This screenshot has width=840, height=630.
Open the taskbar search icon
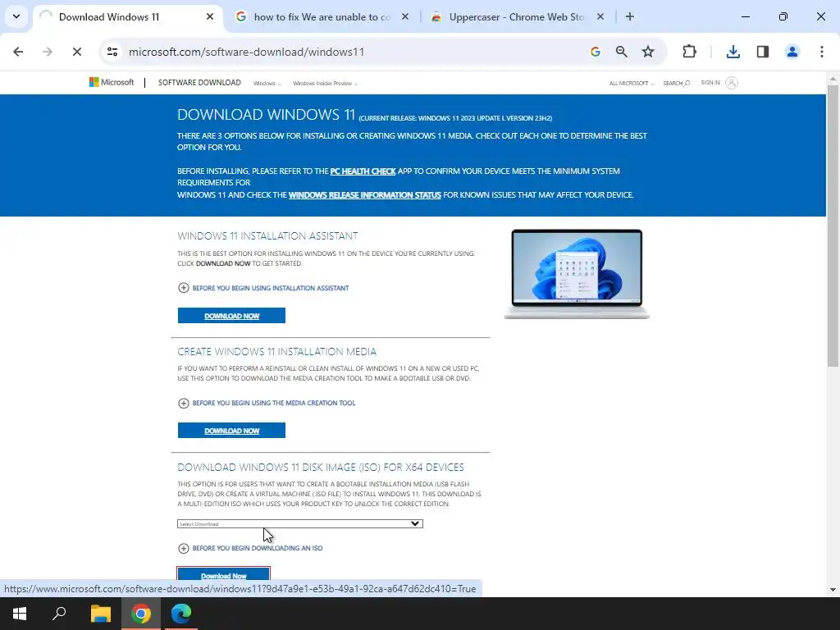[x=59, y=614]
